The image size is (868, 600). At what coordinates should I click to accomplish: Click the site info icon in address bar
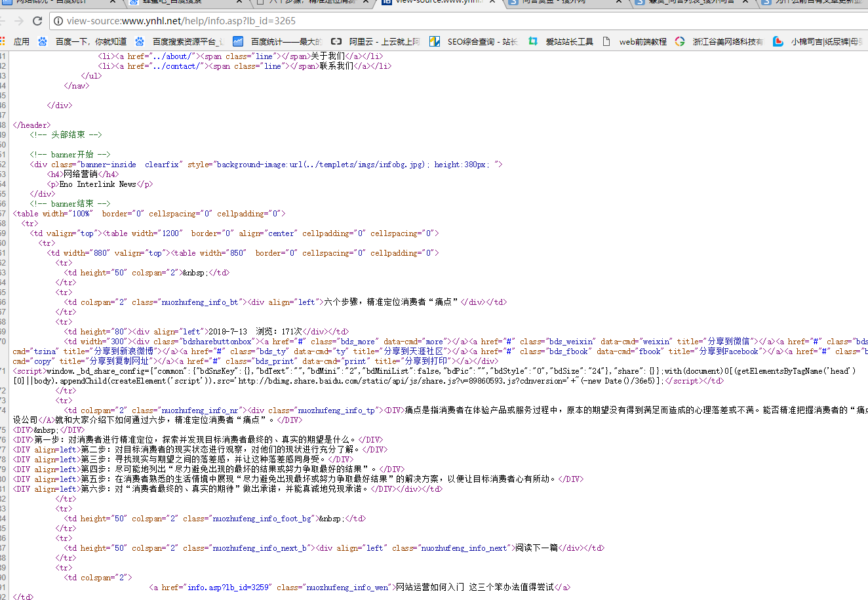(x=57, y=21)
